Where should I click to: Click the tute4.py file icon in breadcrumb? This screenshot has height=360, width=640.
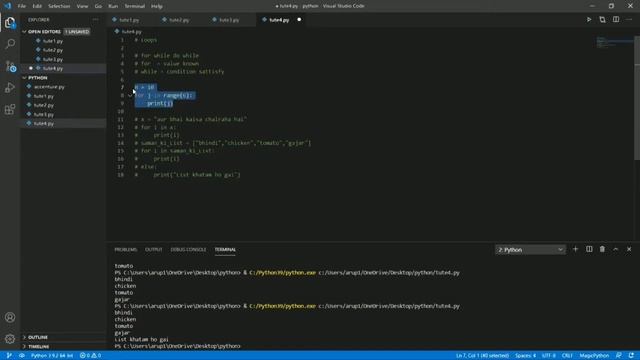pyautogui.click(x=117, y=31)
